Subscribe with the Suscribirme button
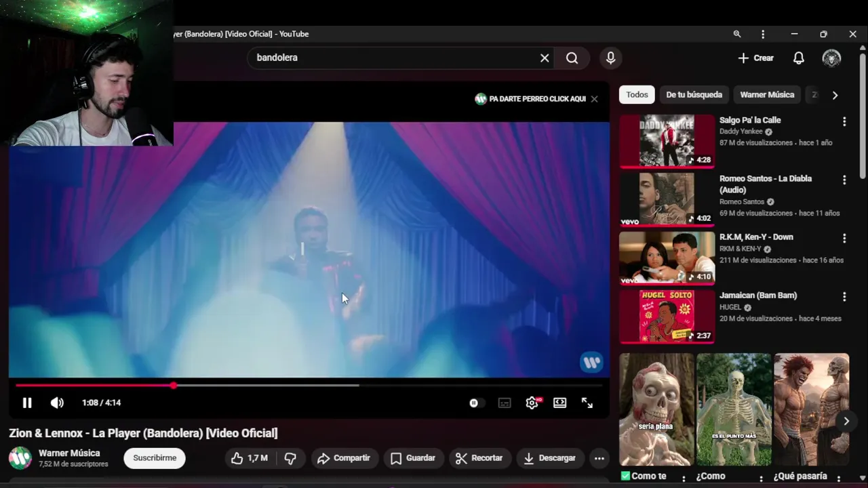The height and width of the screenshot is (488, 868). (155, 458)
